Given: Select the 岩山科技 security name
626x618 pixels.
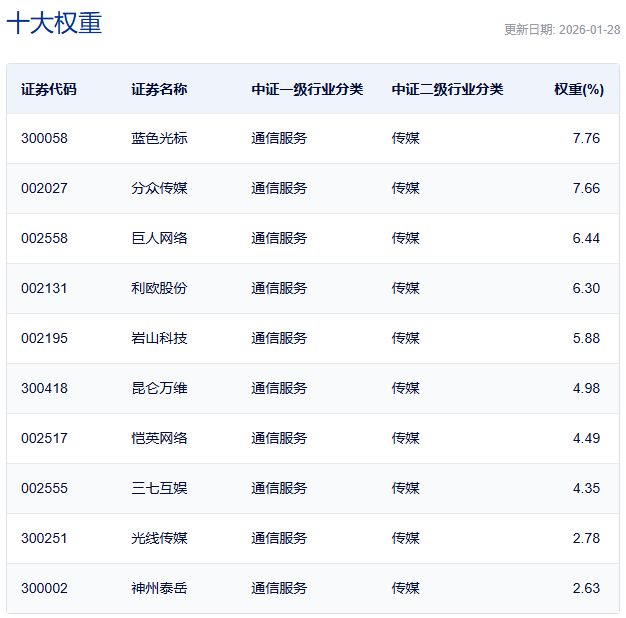Looking at the screenshot, I should tap(159, 338).
